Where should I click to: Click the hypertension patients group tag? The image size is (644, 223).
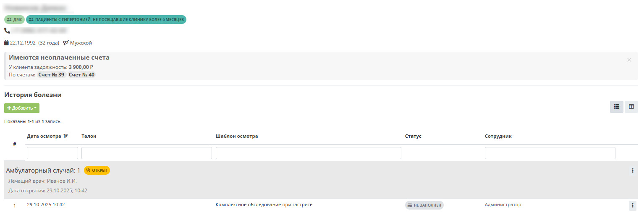point(106,19)
